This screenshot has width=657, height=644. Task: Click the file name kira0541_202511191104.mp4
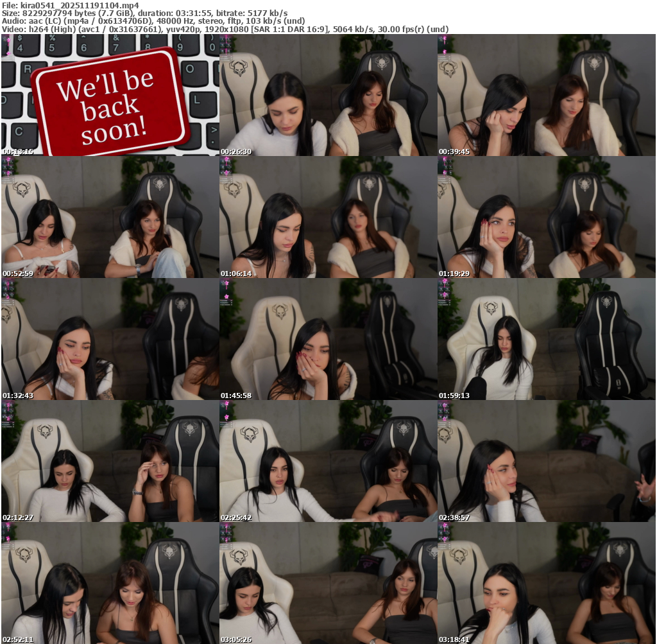click(80, 5)
